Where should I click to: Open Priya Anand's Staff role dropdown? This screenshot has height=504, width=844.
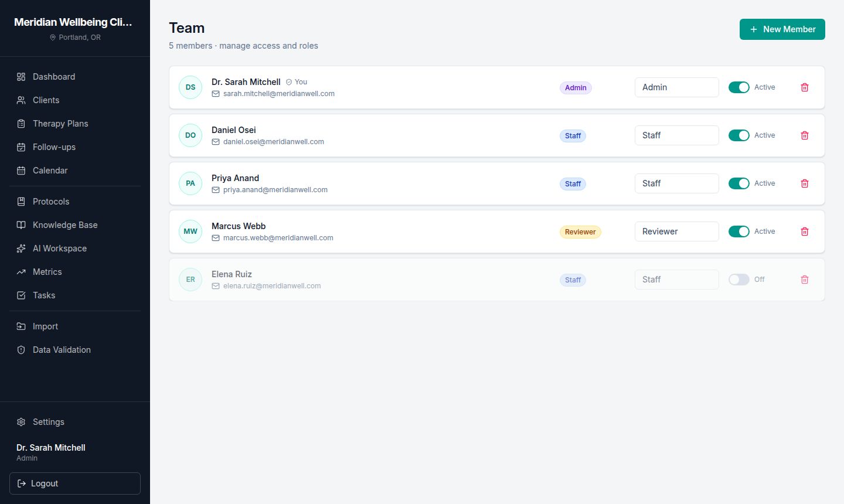pyautogui.click(x=677, y=183)
